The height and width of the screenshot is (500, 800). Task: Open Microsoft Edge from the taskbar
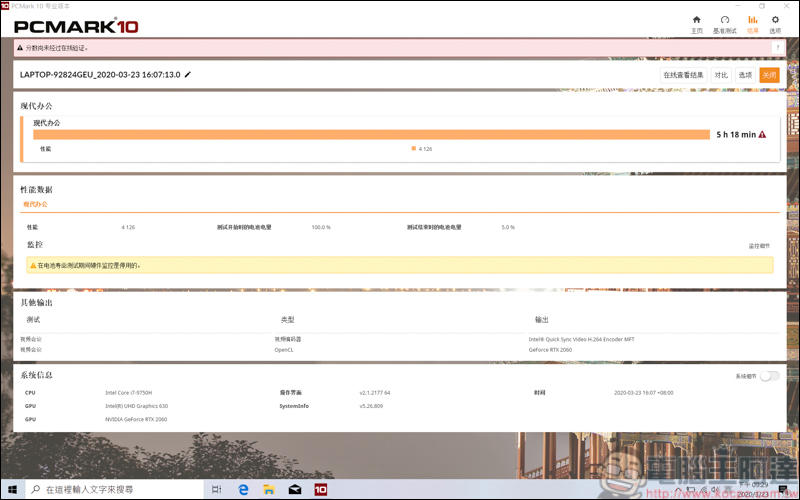[x=243, y=489]
